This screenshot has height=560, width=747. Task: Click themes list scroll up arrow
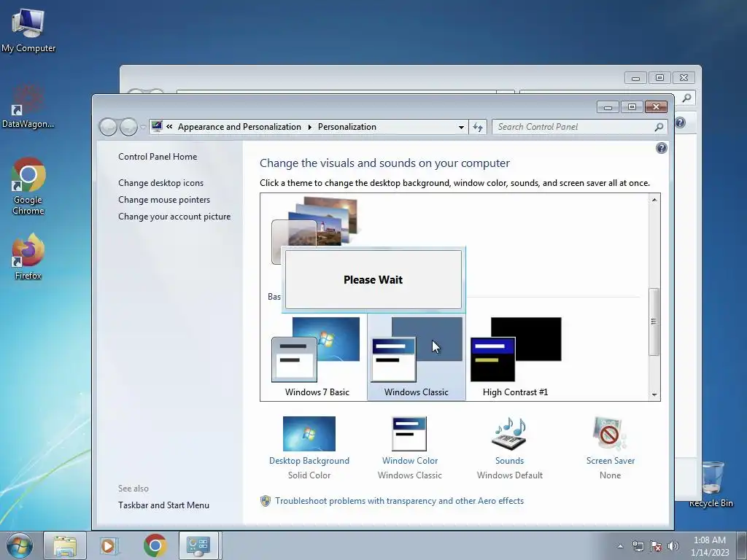coord(654,200)
